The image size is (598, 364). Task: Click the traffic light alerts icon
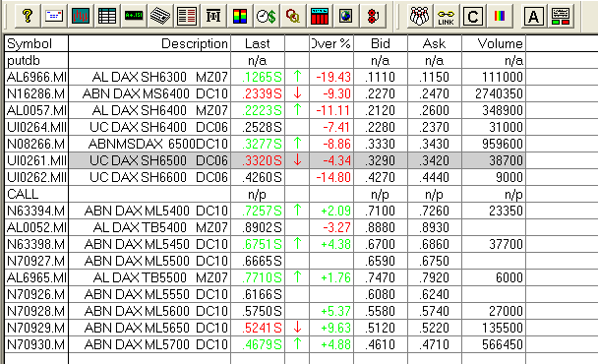(373, 16)
